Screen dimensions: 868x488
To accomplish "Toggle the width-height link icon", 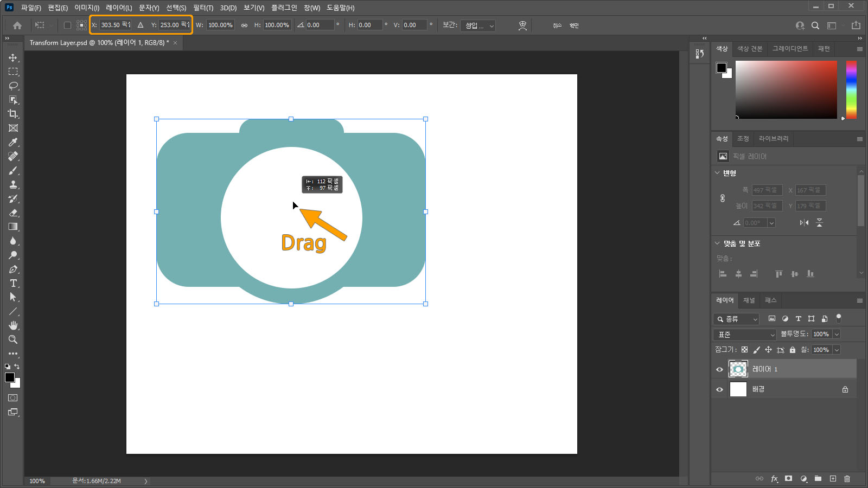I will [x=244, y=25].
